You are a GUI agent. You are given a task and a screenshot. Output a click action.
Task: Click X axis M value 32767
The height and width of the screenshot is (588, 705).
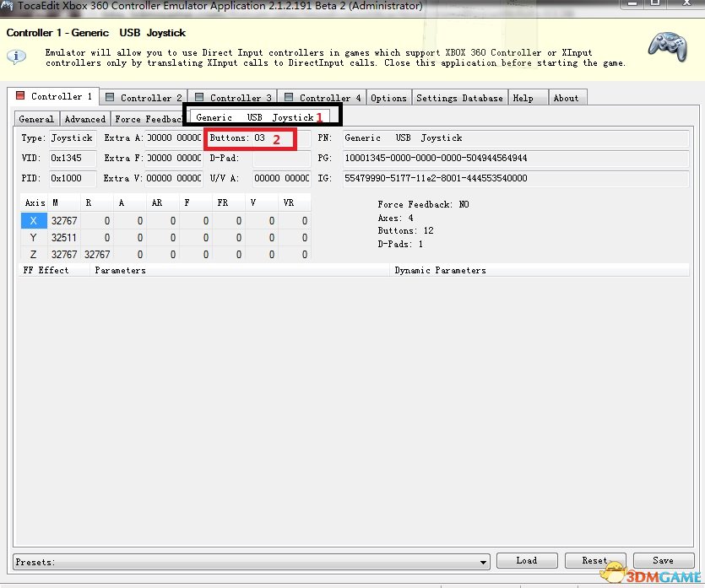click(x=64, y=221)
